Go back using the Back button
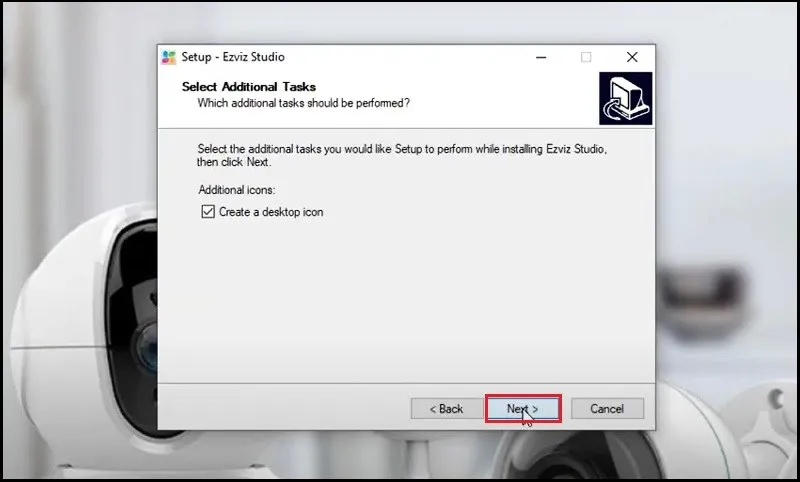Viewport: 800px width, 482px height. click(445, 409)
